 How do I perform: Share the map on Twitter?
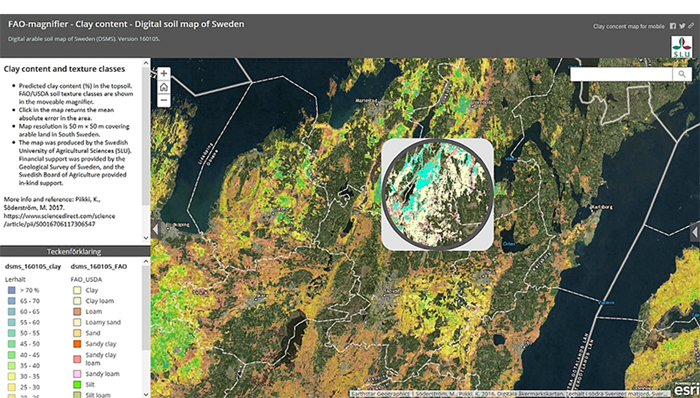point(682,26)
